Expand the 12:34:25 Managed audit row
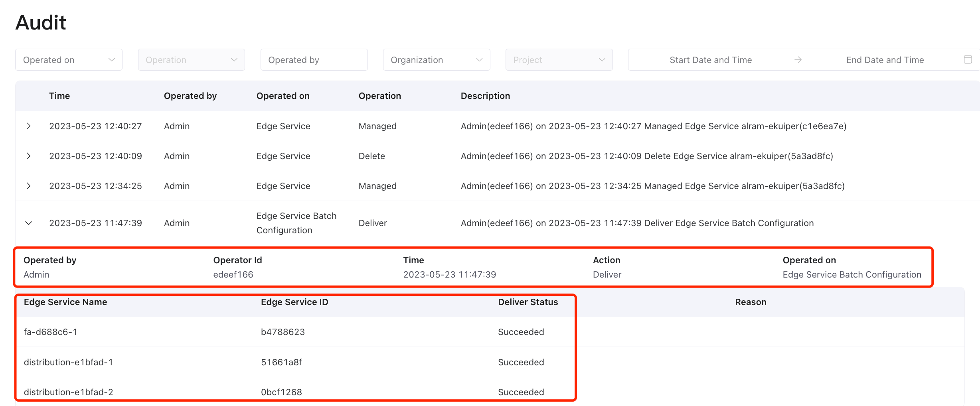980x406 pixels. coord(29,186)
